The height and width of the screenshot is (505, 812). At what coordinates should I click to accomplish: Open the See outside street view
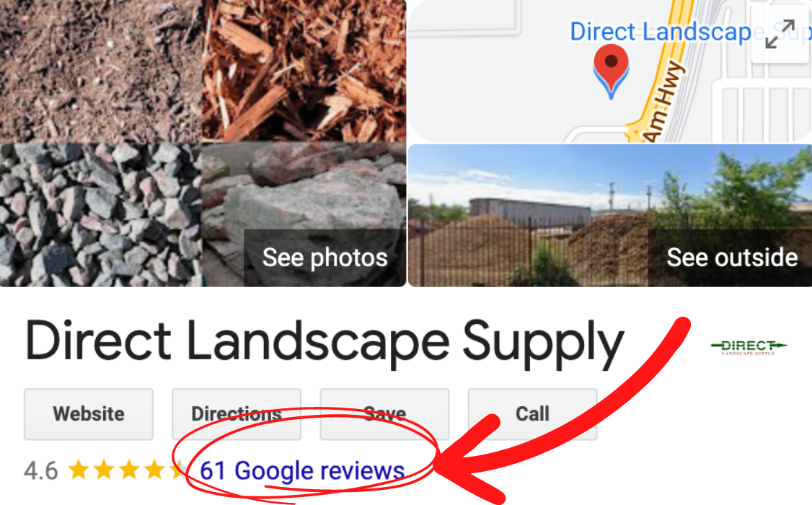(731, 258)
